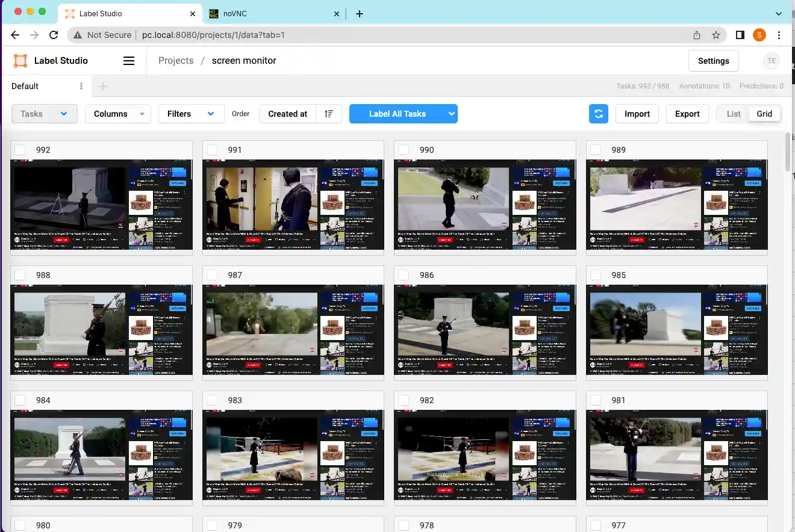Open the TE user avatar menu
The image size is (795, 532).
click(771, 61)
